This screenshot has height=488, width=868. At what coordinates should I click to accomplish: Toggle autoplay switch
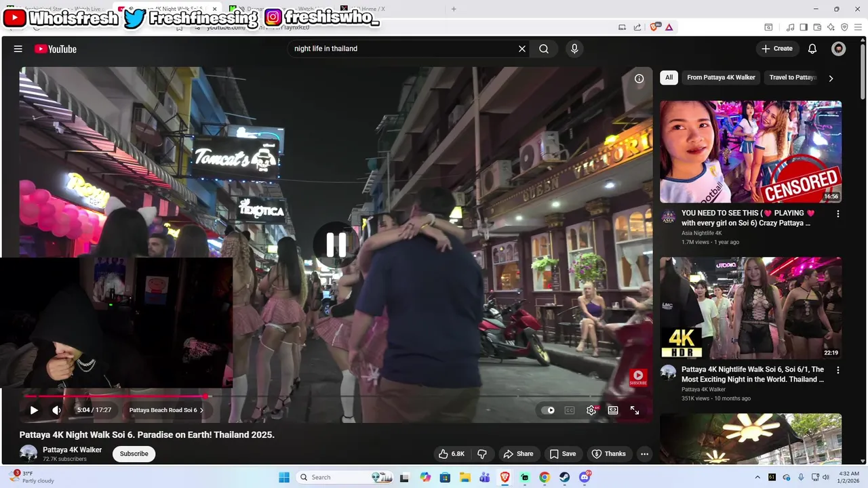[548, 410]
